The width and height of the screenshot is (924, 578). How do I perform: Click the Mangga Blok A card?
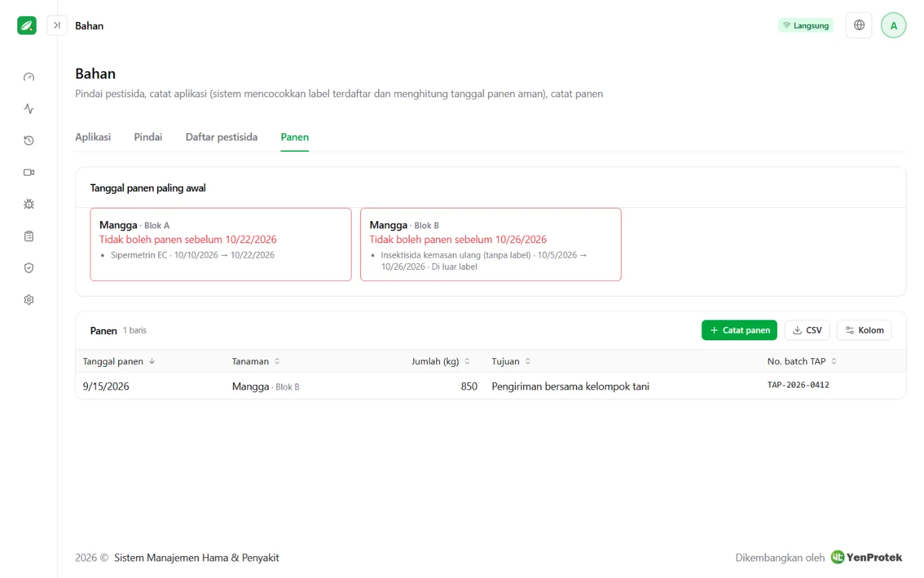pos(220,244)
